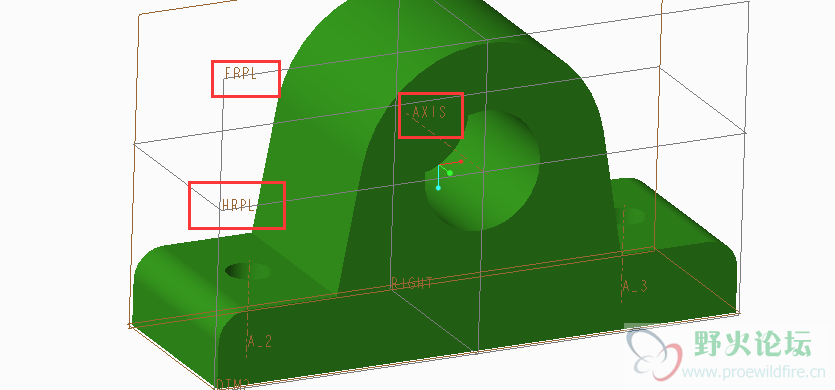Select the AXIS datum label

(429, 112)
